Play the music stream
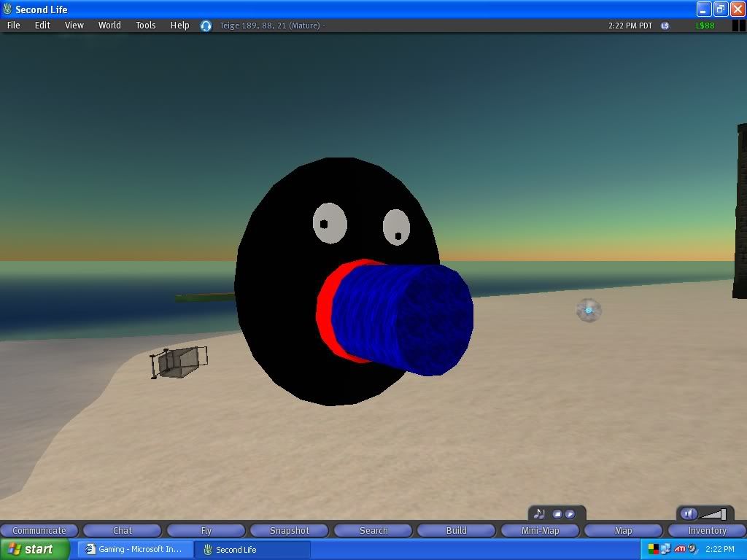This screenshot has width=747, height=560. 570,514
